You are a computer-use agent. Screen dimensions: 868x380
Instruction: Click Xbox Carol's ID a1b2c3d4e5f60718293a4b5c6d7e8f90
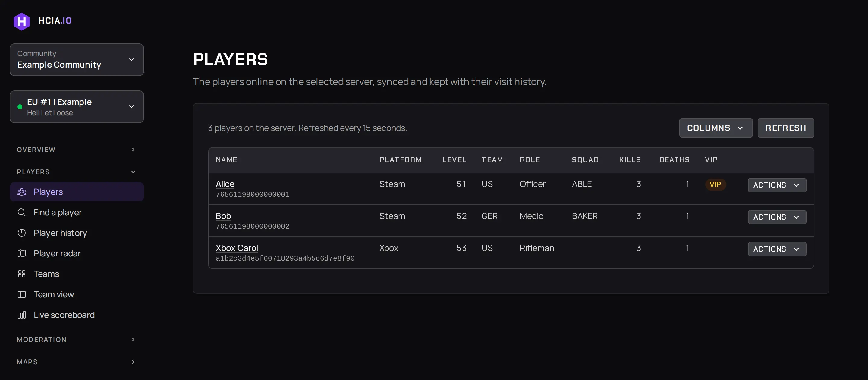coord(285,258)
